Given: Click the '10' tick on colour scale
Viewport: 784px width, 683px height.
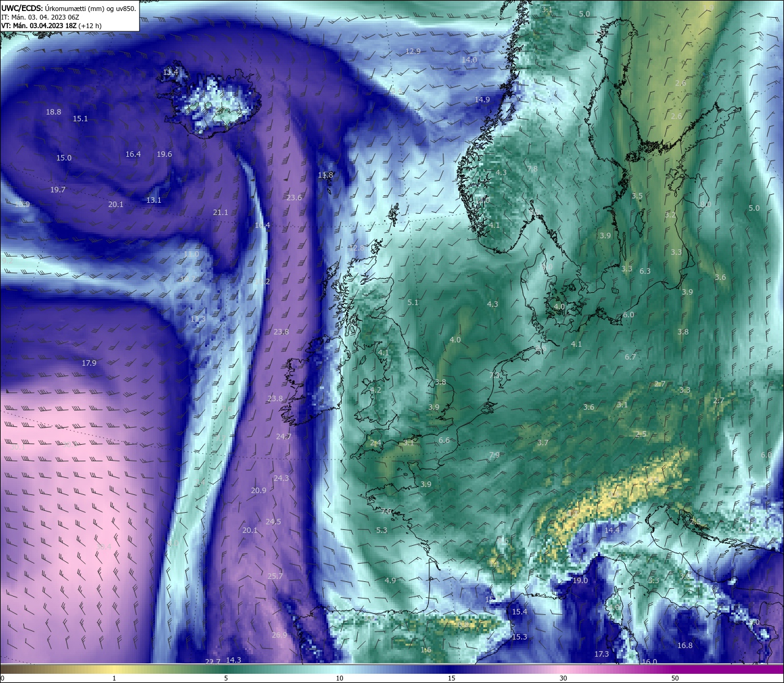Looking at the screenshot, I should click(x=339, y=678).
